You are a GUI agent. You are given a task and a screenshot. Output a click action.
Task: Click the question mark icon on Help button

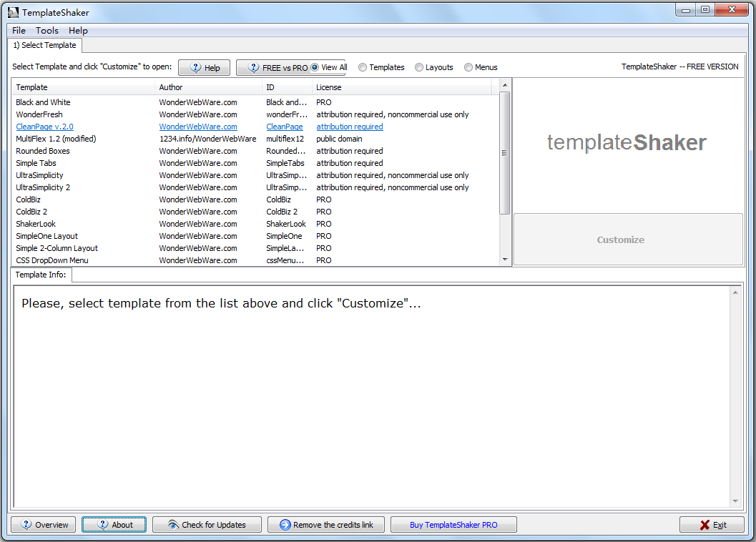coord(196,67)
